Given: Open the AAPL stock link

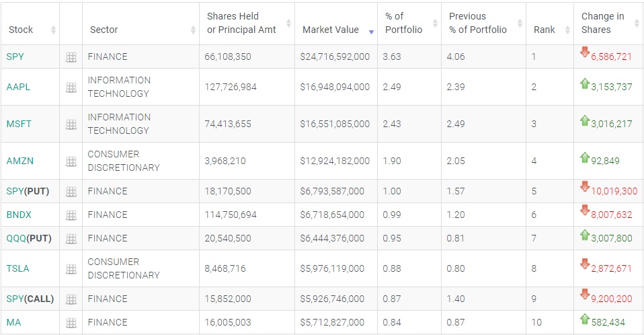Looking at the screenshot, I should (x=18, y=87).
